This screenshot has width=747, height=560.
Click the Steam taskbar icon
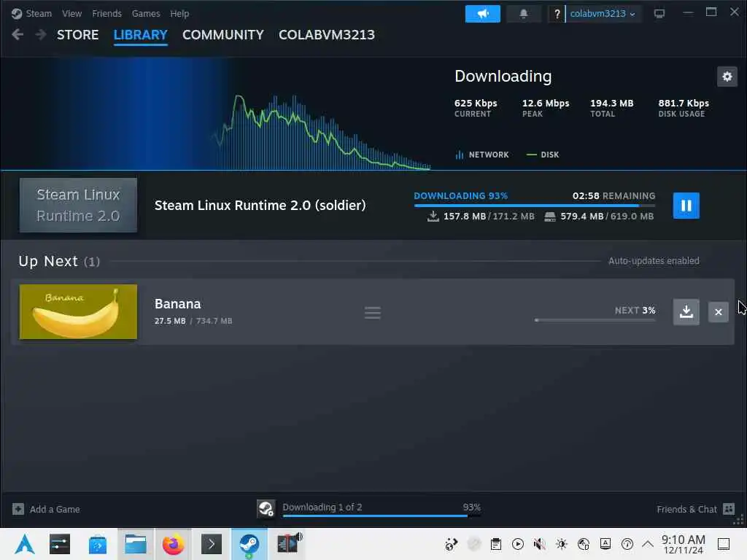click(x=249, y=544)
